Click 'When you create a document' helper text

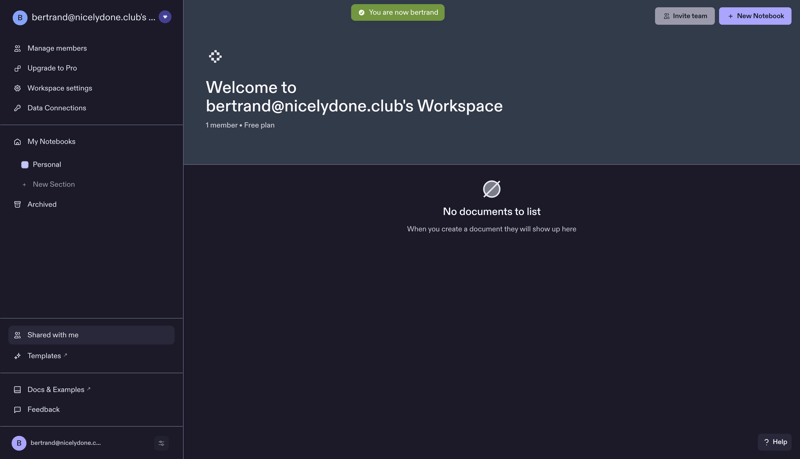tap(491, 229)
